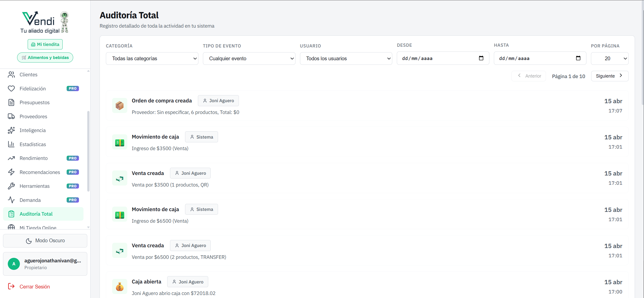
Task: Open the Todas las categorías dropdown
Action: pos(152,58)
